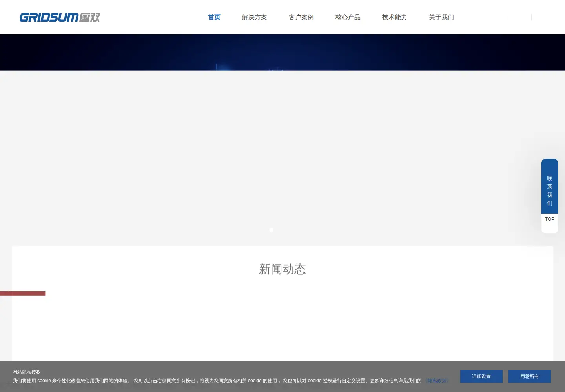The height and width of the screenshot is (392, 565).
Task: Select the carousel indicator dot
Action: click(272, 230)
